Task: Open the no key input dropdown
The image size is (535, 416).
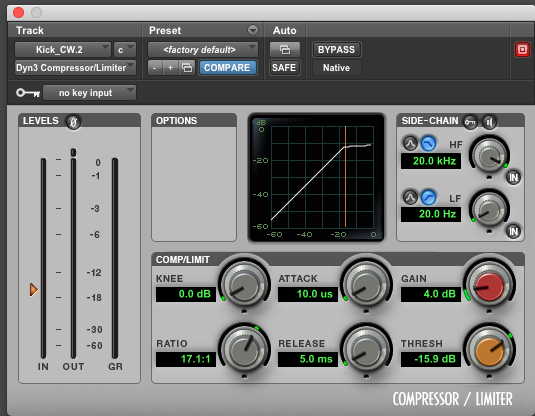Action: coord(89,93)
